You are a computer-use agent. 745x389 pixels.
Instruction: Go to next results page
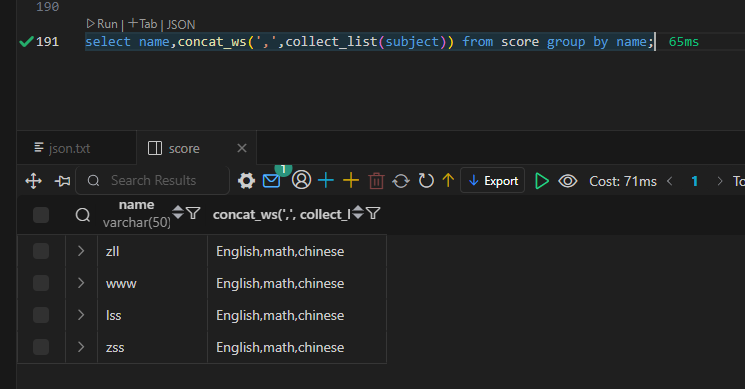pos(720,181)
